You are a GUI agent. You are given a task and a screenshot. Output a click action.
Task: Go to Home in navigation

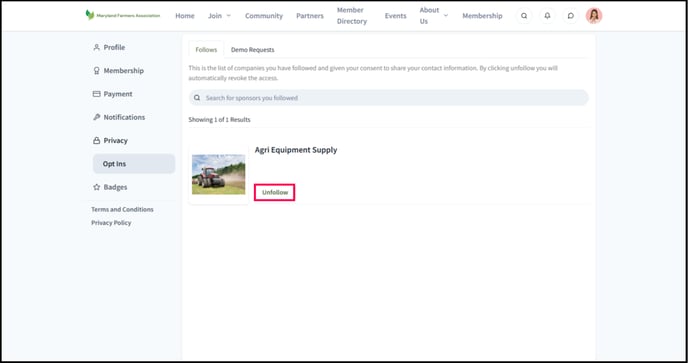pyautogui.click(x=185, y=16)
